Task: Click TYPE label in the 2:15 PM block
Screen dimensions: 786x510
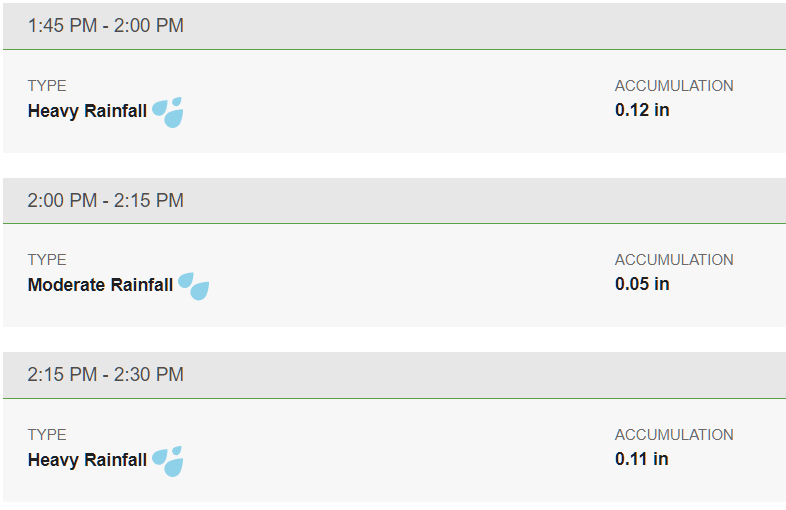Action: click(47, 435)
